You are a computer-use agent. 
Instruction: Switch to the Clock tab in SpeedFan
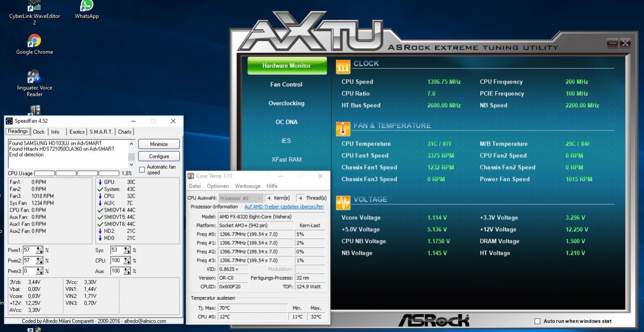[39, 132]
